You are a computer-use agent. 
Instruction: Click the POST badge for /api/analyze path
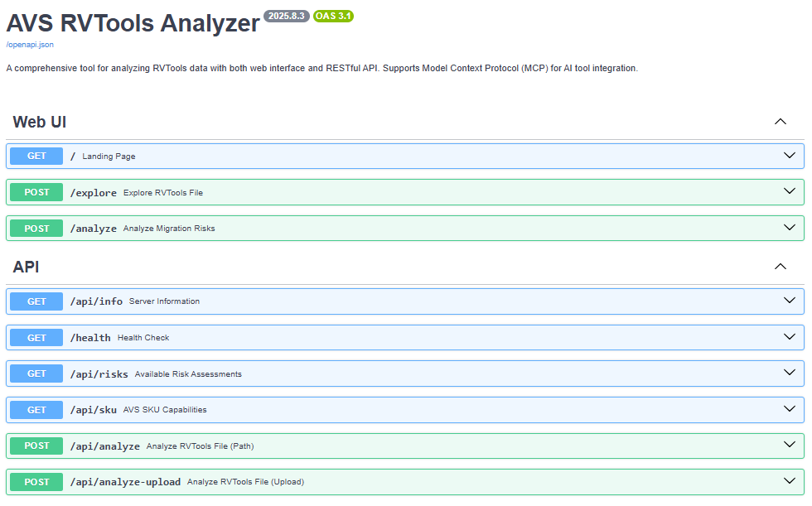click(x=36, y=446)
